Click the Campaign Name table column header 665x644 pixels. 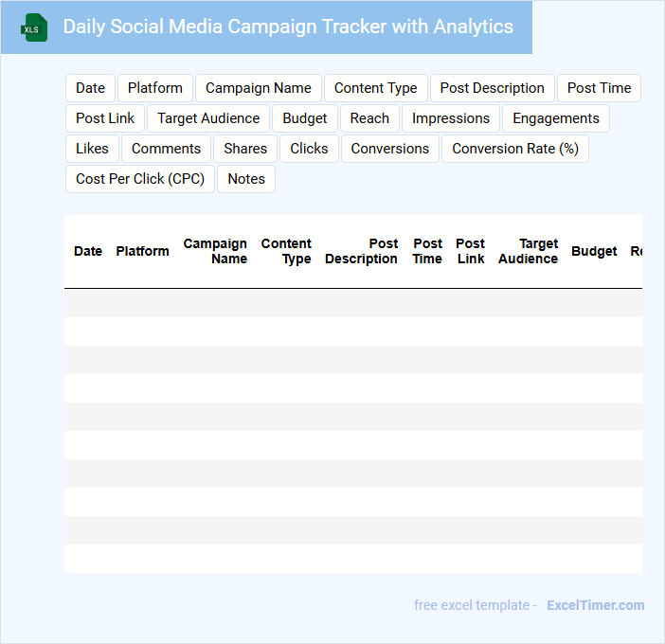point(215,251)
